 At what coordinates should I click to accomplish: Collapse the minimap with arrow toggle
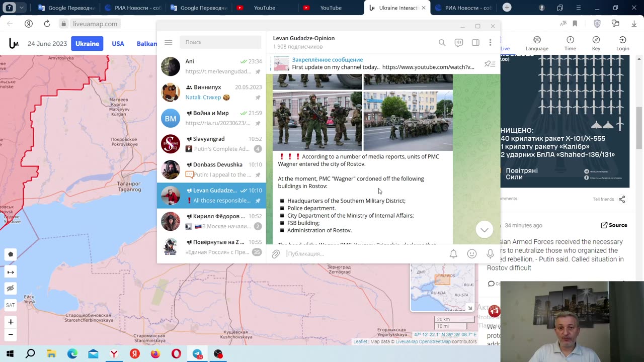click(x=470, y=308)
